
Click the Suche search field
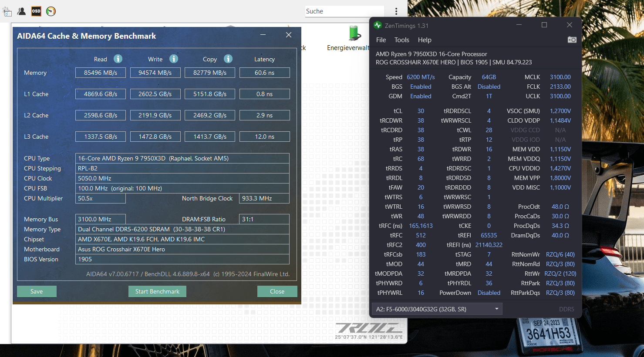pos(344,11)
